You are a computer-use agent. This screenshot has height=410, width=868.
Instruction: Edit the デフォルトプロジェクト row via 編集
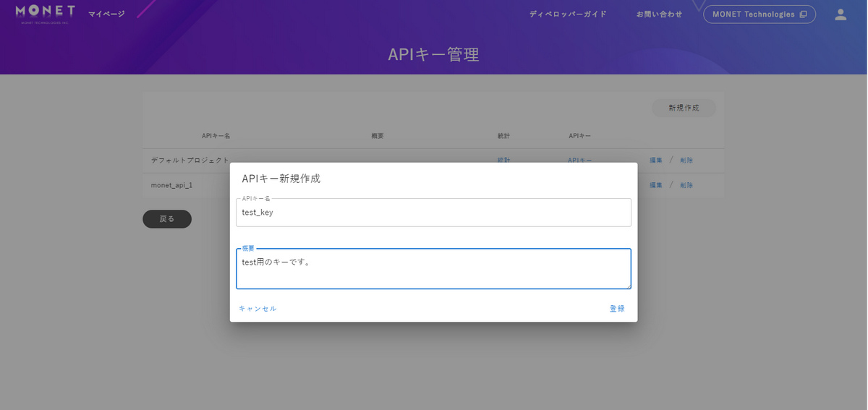click(x=656, y=161)
